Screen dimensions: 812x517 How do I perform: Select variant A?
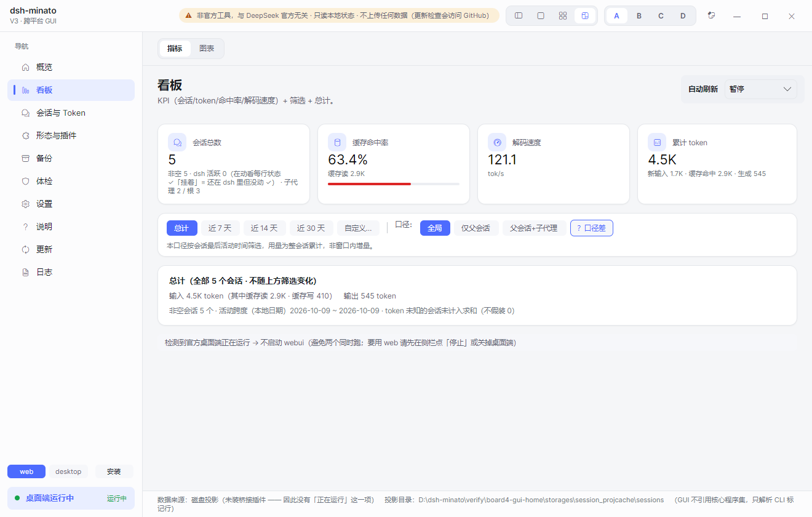(x=617, y=16)
